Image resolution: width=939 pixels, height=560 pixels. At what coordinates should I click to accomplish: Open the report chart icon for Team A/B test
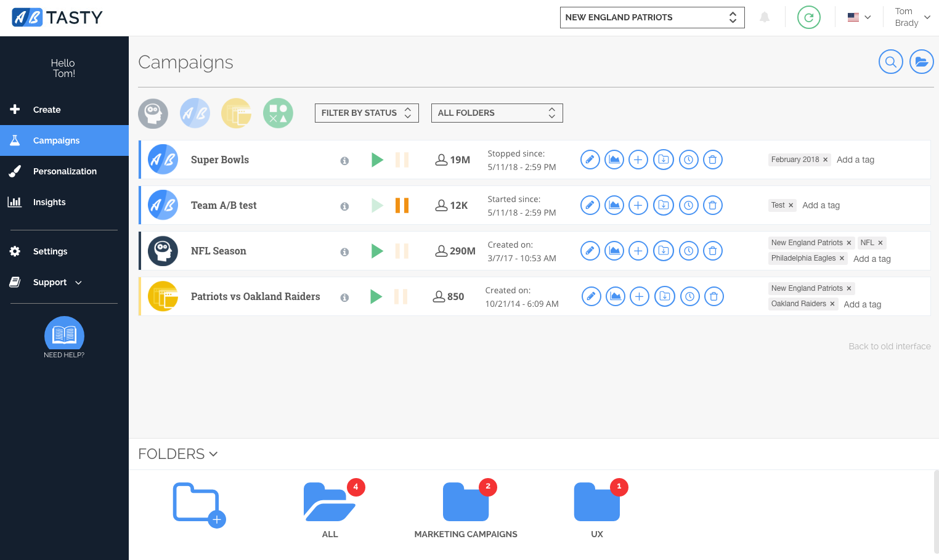pyautogui.click(x=614, y=205)
